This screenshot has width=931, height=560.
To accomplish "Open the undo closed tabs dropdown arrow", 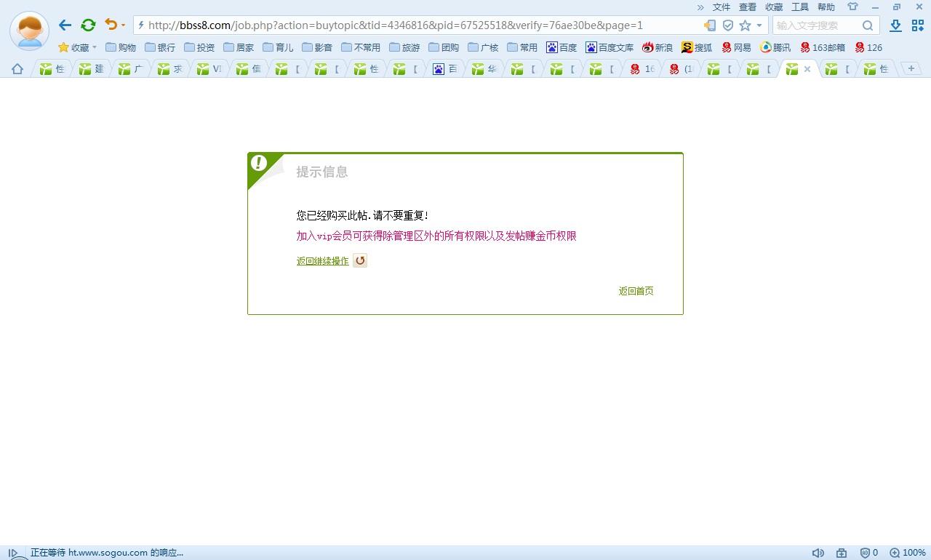I will click(123, 25).
